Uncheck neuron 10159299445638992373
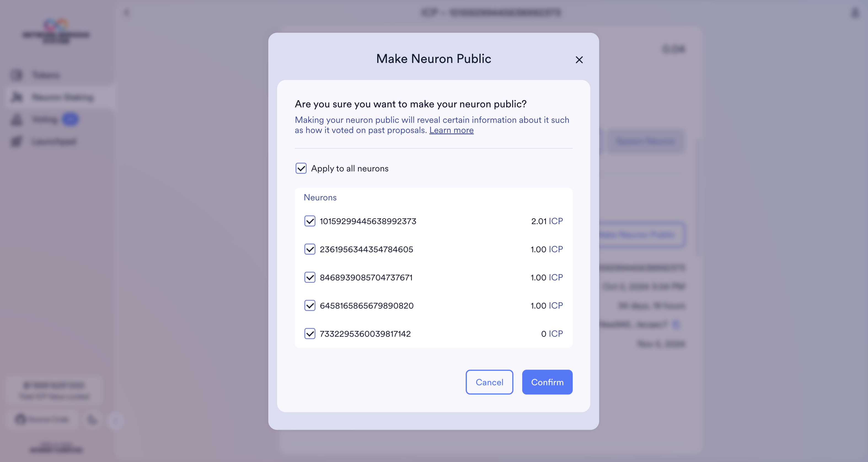 pos(310,221)
